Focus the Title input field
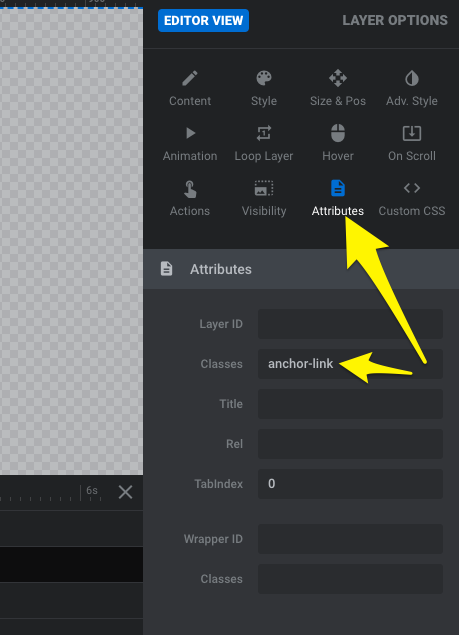 click(x=350, y=404)
